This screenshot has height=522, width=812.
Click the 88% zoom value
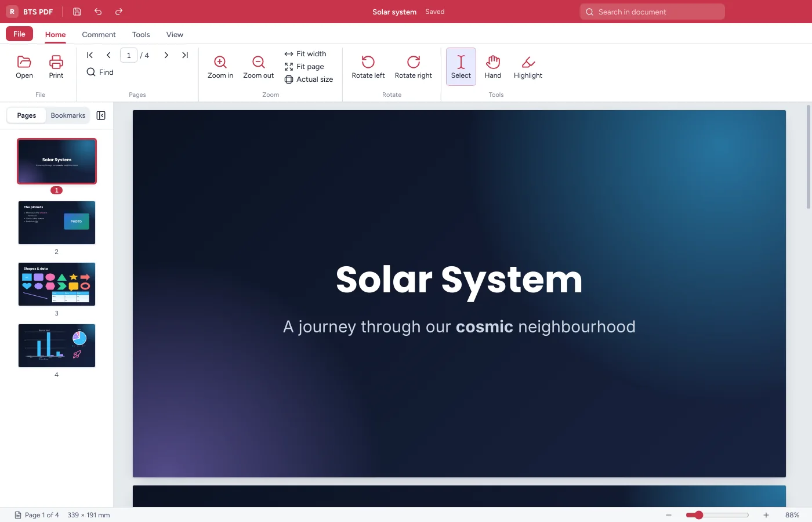[792, 515]
